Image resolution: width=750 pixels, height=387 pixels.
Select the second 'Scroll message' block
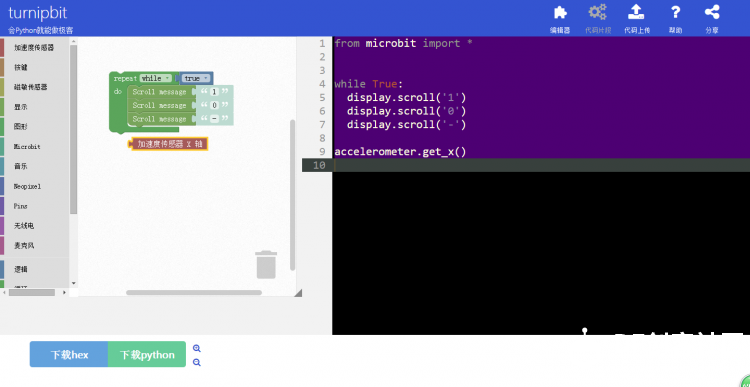click(x=159, y=105)
